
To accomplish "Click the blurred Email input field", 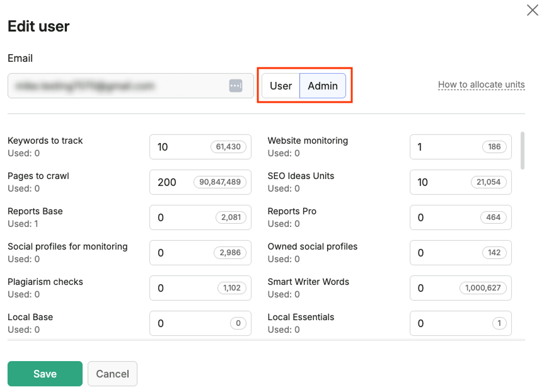I will click(x=130, y=86).
